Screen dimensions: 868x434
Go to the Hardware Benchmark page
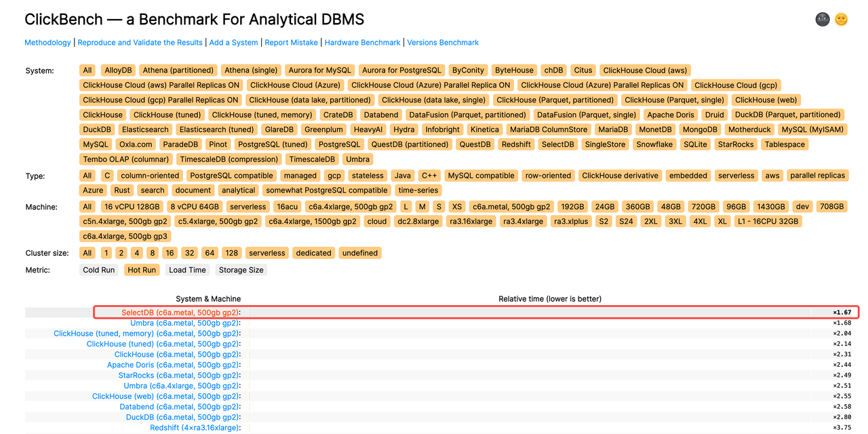coord(362,42)
